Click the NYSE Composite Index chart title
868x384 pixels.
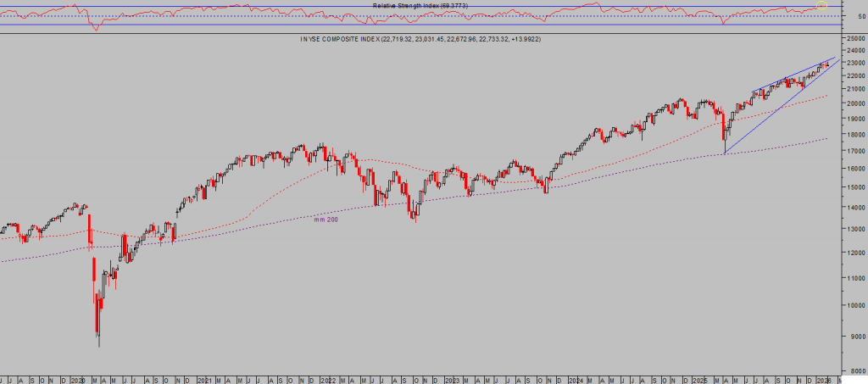click(x=420, y=39)
